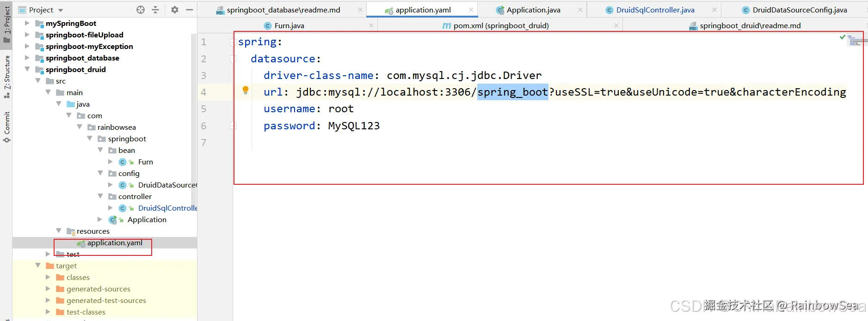This screenshot has height=321, width=868.
Task: Select DruidDataSourceConfig class in project tree
Action: 167,185
